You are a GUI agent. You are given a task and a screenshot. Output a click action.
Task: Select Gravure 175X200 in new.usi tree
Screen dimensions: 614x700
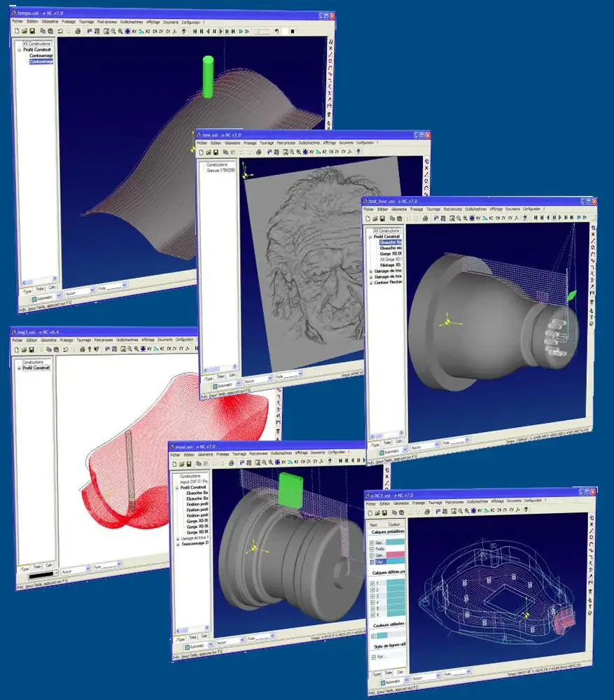pyautogui.click(x=221, y=171)
